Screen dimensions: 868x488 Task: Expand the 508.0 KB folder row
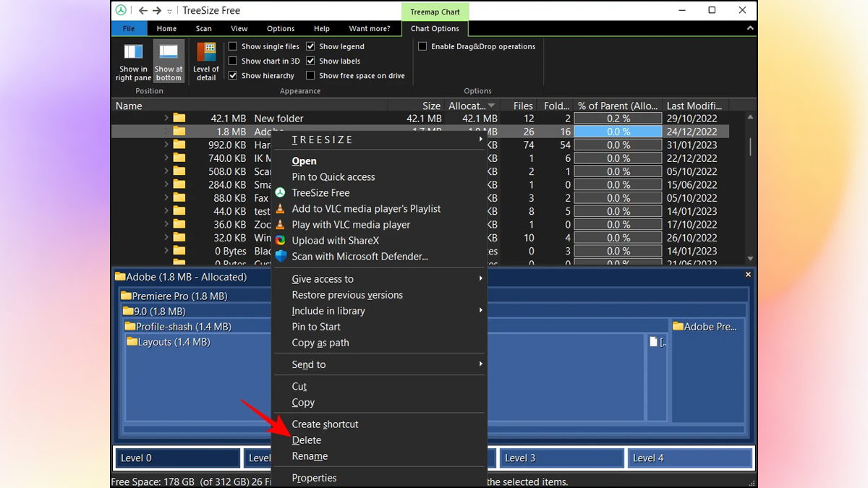pyautogui.click(x=166, y=171)
